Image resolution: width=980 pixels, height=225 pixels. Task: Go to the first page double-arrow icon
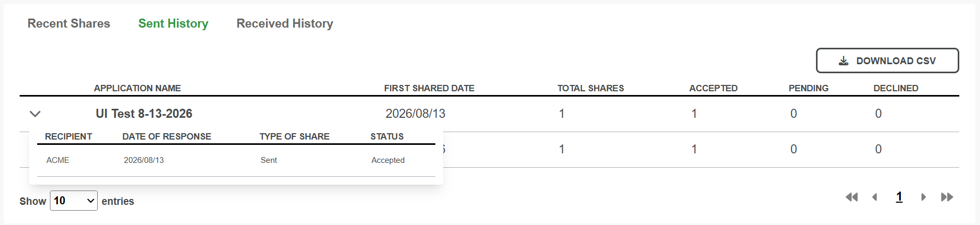(852, 197)
